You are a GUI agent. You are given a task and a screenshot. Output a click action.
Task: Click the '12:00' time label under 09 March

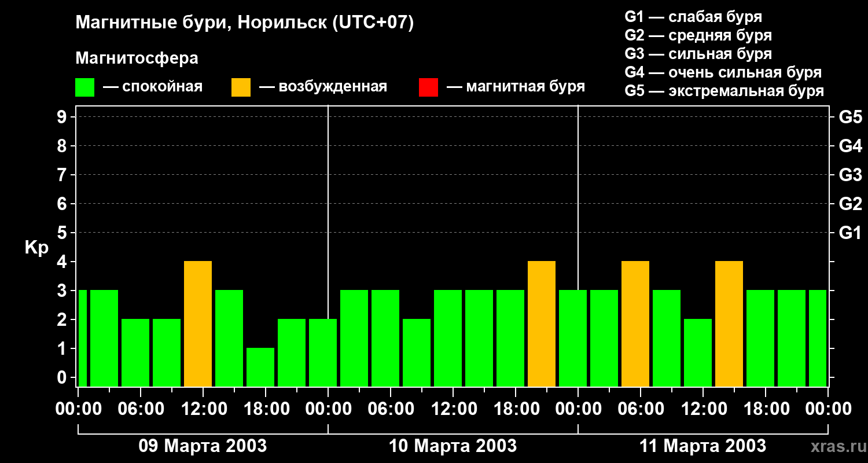(203, 409)
